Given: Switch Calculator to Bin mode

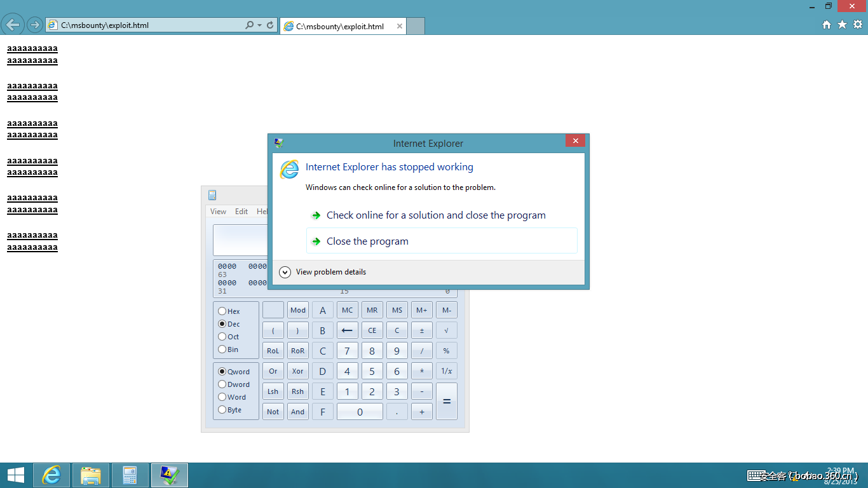Looking at the screenshot, I should click(224, 349).
